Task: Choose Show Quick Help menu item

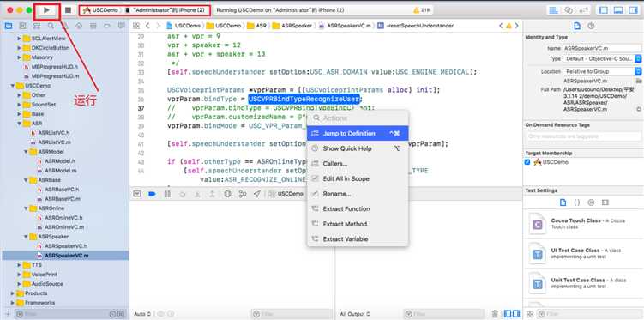Action: point(358,148)
